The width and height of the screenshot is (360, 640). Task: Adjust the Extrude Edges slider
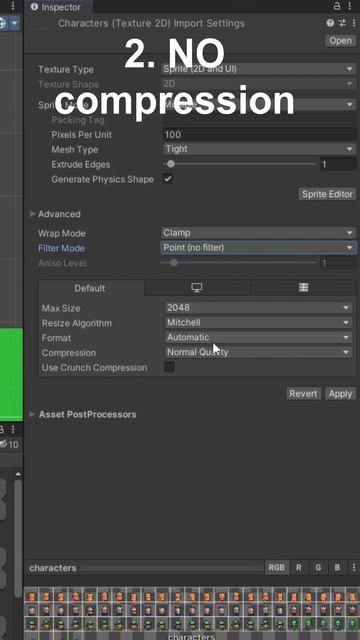pos(239,164)
